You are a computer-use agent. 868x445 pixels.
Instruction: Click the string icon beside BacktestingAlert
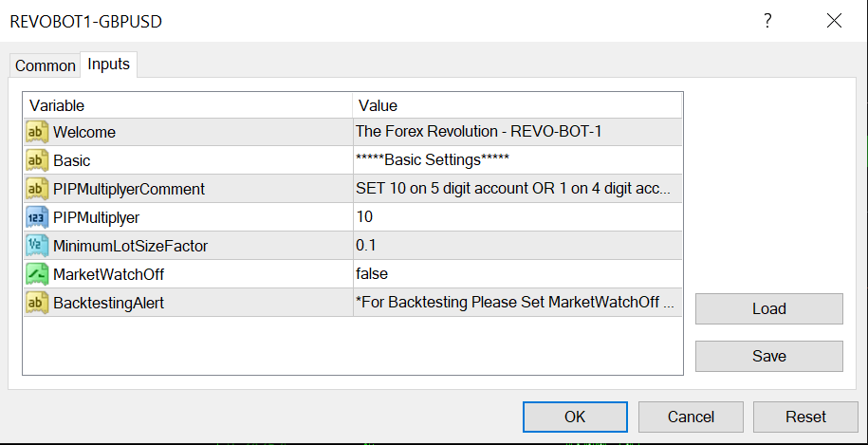(x=37, y=303)
